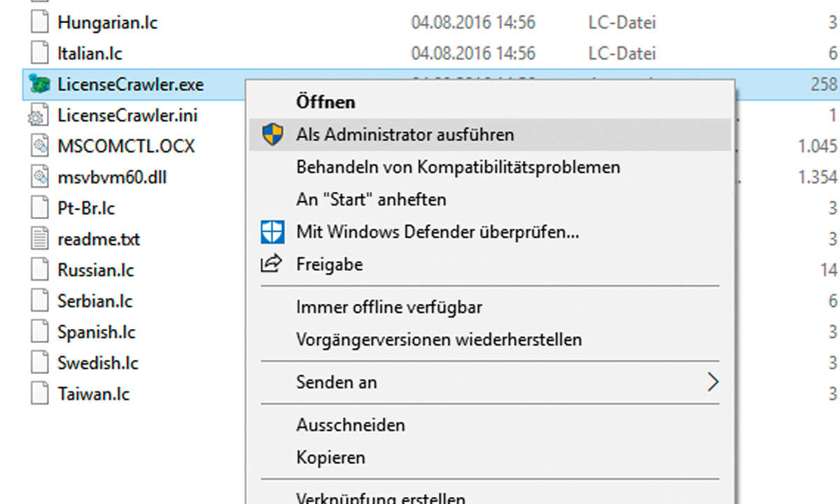
Task: Select the Freigabe menu entry
Action: (330, 264)
